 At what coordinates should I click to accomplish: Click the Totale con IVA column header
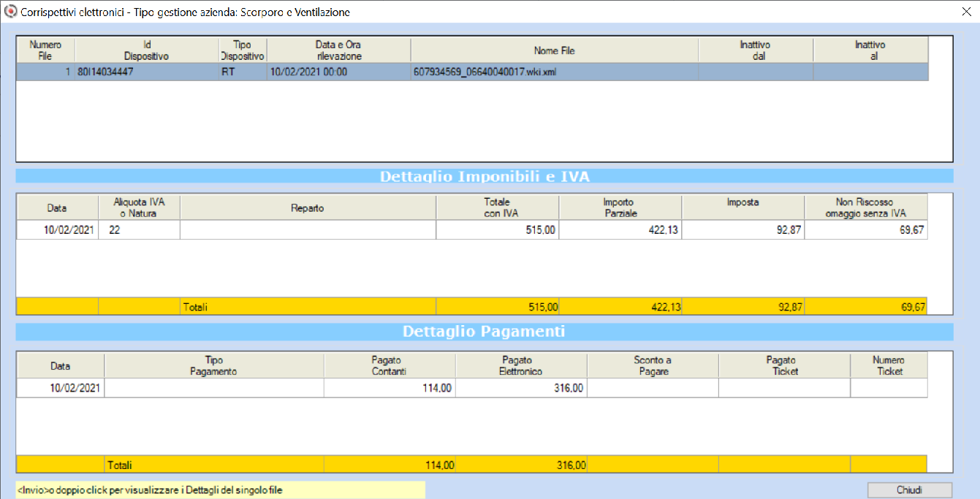click(497, 207)
